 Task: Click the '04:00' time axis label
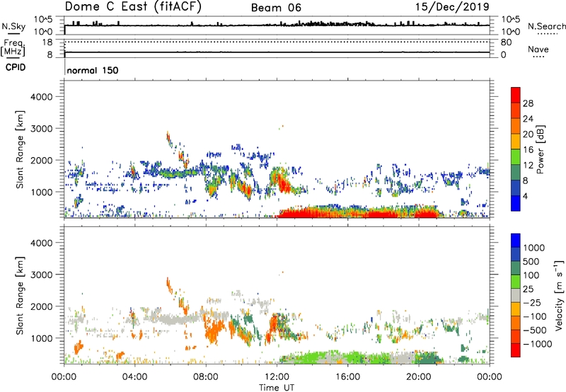(x=135, y=377)
